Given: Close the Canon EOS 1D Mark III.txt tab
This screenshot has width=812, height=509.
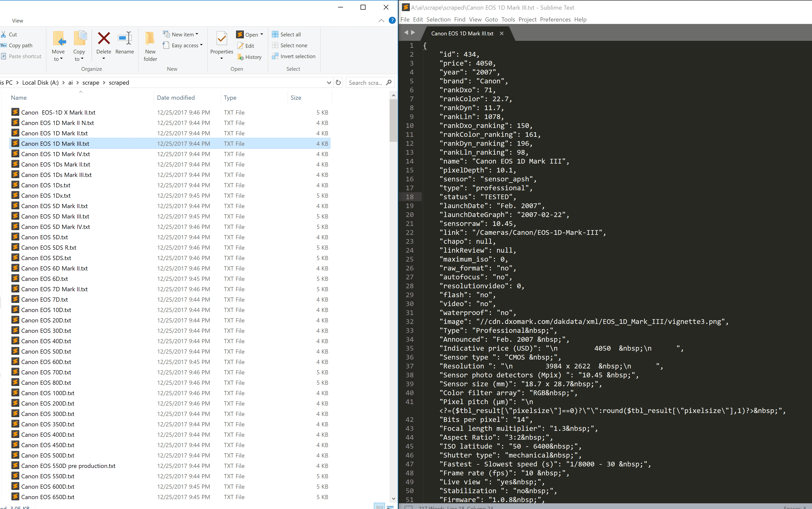Looking at the screenshot, I should (x=501, y=33).
